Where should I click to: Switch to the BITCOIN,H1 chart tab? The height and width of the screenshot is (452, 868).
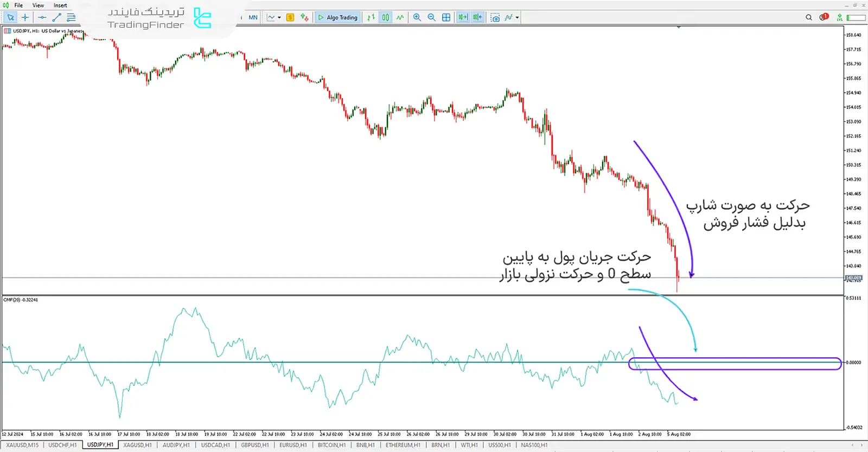(x=331, y=445)
